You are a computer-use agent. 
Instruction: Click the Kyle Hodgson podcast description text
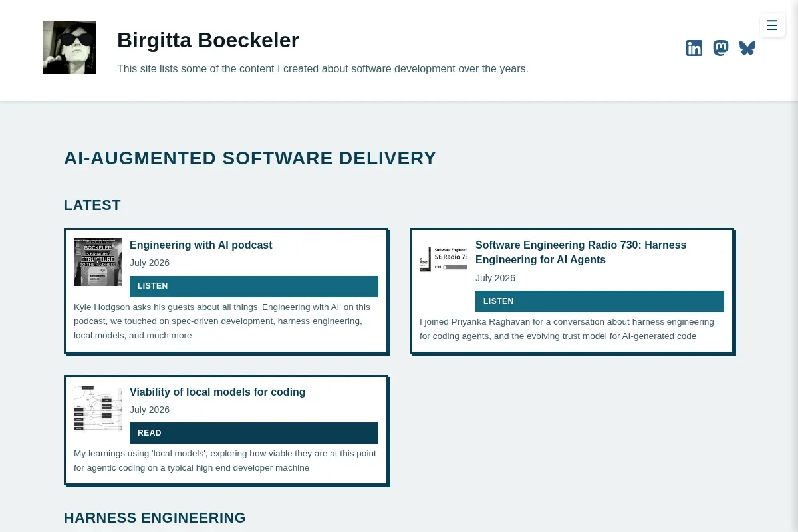point(222,321)
